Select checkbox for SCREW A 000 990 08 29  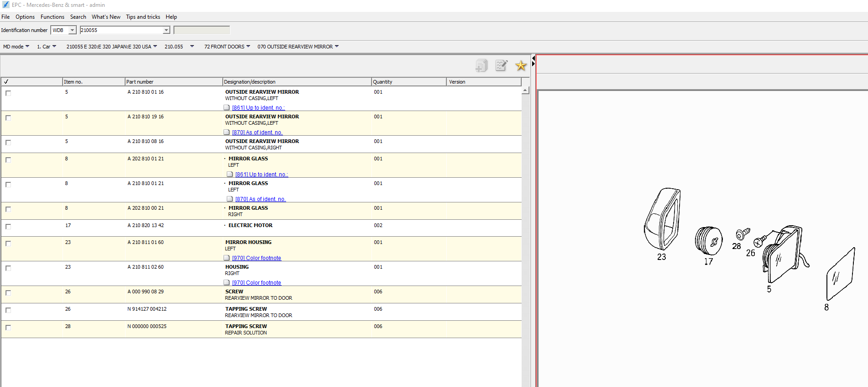(x=8, y=293)
